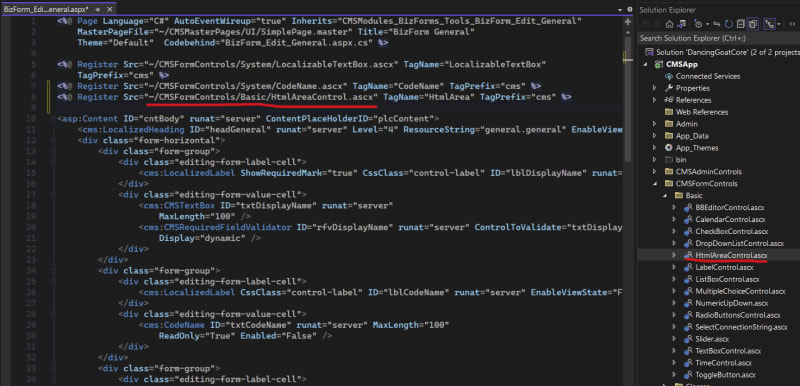This screenshot has width=800, height=386.
Task: Select Solution 'DancingGoatCore' node
Action: coord(722,52)
